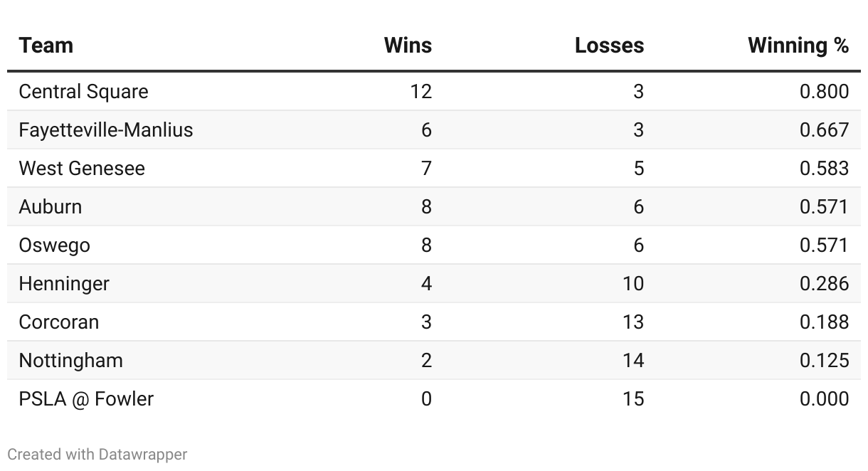Click the PSLA @ Fowler team cell
This screenshot has width=868, height=471.
pyautogui.click(x=86, y=398)
